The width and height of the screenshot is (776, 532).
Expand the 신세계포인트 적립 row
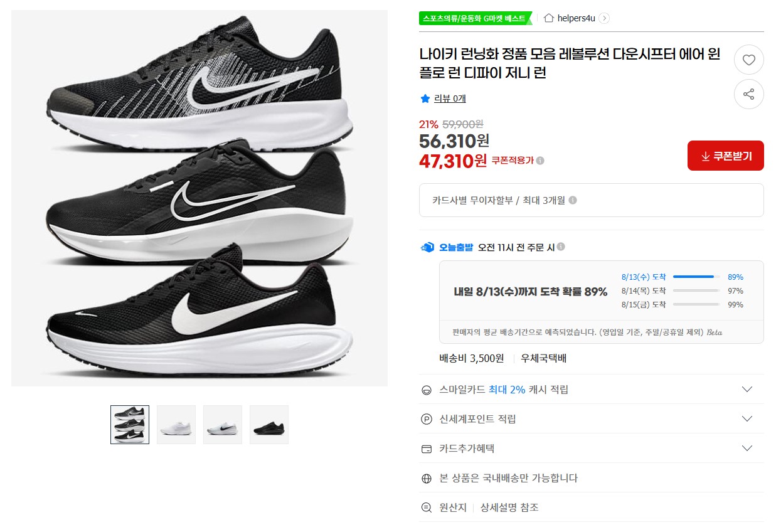pos(747,419)
